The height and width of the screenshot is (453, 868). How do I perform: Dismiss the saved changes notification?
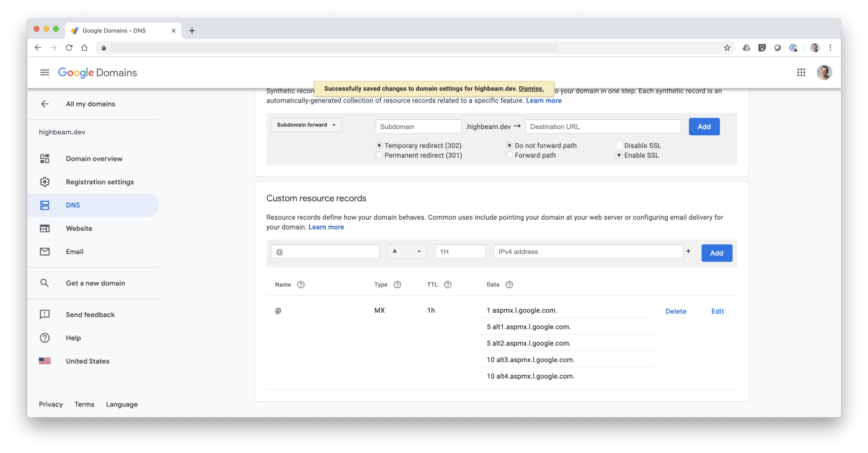(531, 89)
